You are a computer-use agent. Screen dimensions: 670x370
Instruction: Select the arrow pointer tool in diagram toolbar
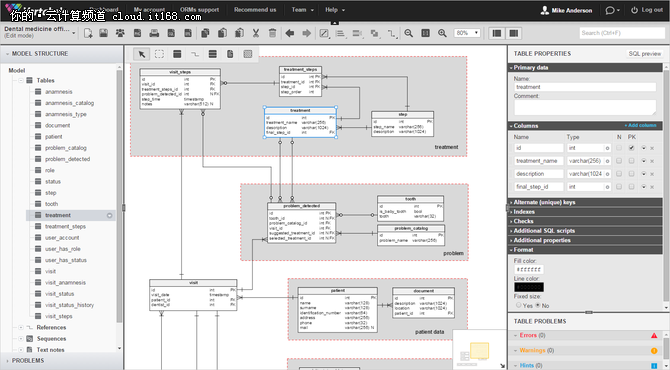coord(142,54)
